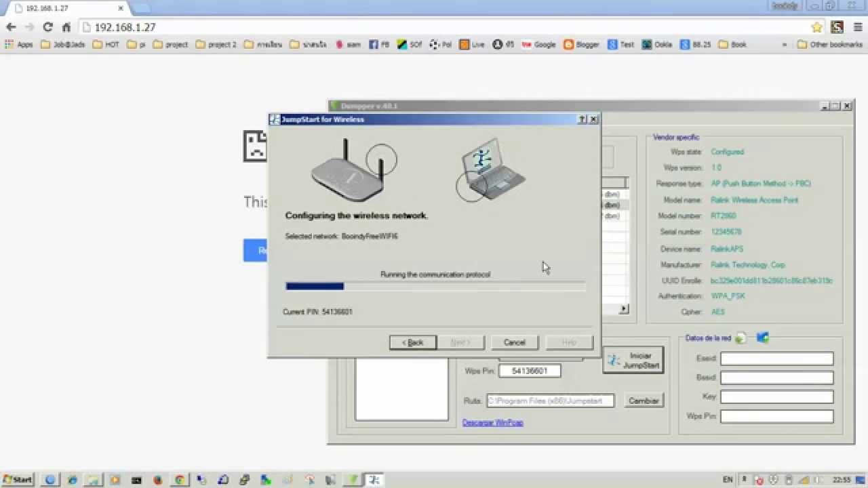The width and height of the screenshot is (868, 488).
Task: Open the Test bookmark
Action: click(621, 45)
